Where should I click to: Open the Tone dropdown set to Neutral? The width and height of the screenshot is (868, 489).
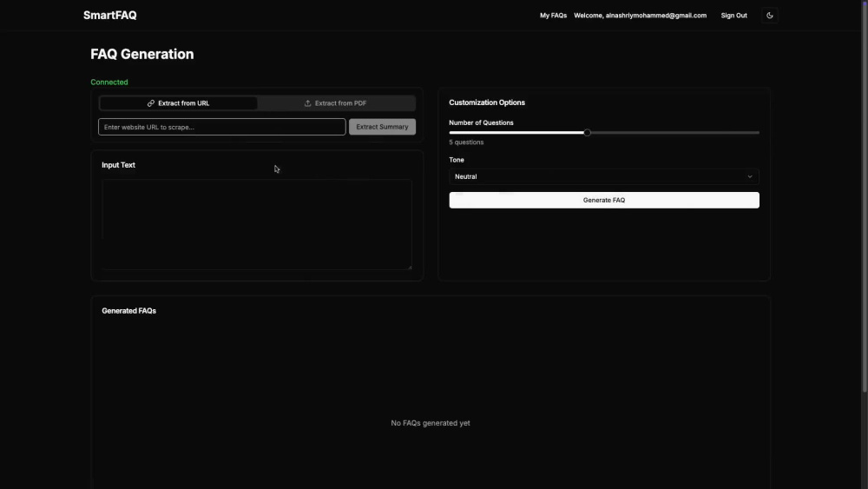604,176
